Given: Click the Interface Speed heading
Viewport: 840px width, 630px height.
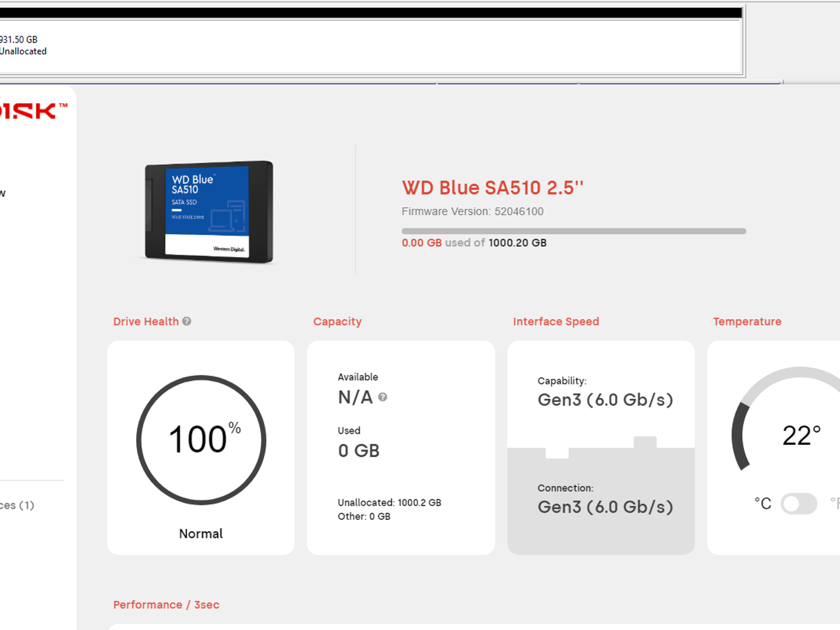Looking at the screenshot, I should tap(556, 321).
